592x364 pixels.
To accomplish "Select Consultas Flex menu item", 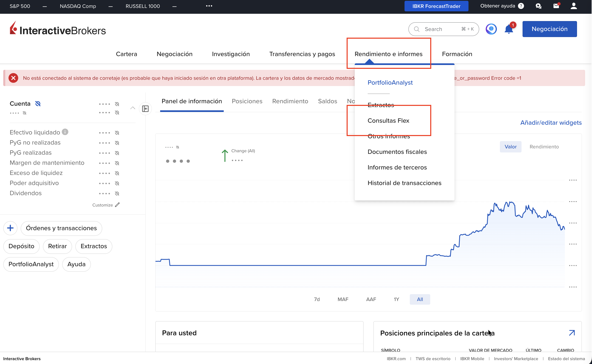I will (388, 121).
